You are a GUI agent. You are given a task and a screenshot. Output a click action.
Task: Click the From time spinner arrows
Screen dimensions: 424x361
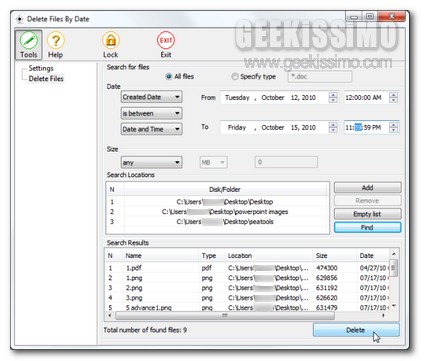click(x=394, y=98)
